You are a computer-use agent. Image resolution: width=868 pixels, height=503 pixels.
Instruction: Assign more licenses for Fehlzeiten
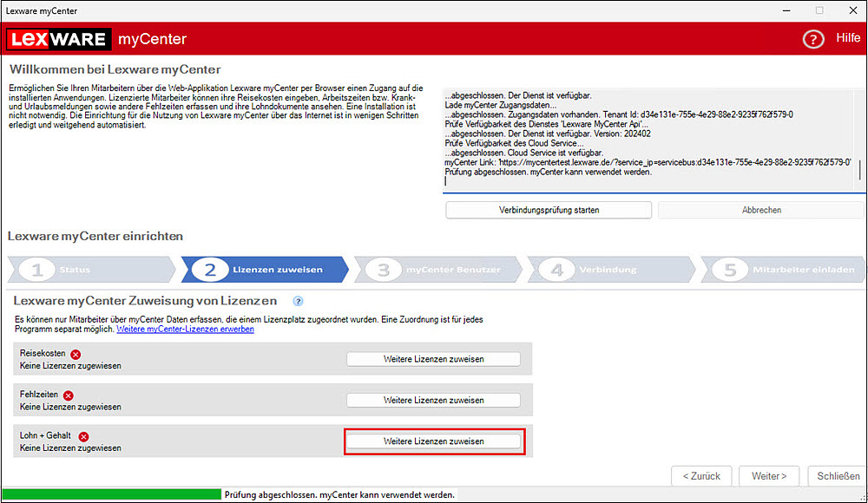click(x=433, y=400)
